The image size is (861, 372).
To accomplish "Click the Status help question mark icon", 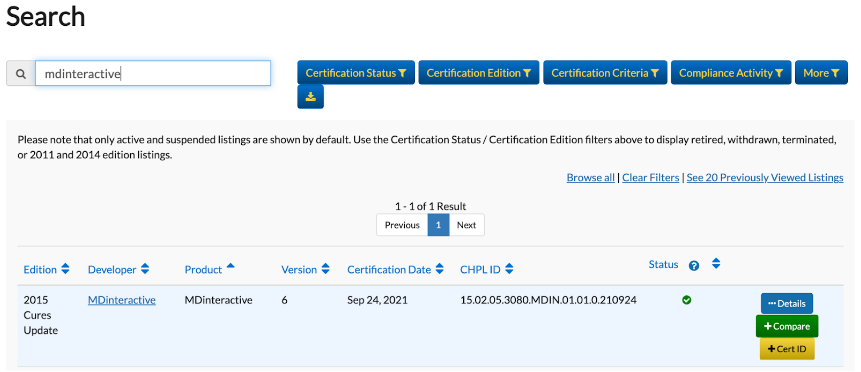I will (x=694, y=266).
